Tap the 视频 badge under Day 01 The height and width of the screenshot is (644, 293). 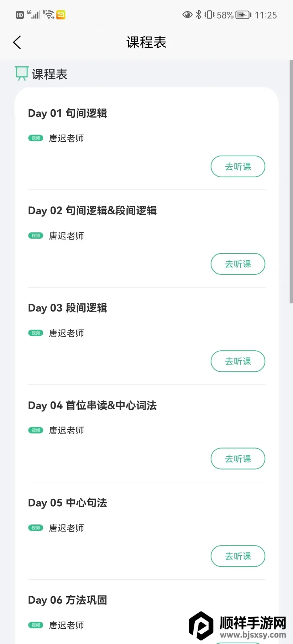(36, 138)
